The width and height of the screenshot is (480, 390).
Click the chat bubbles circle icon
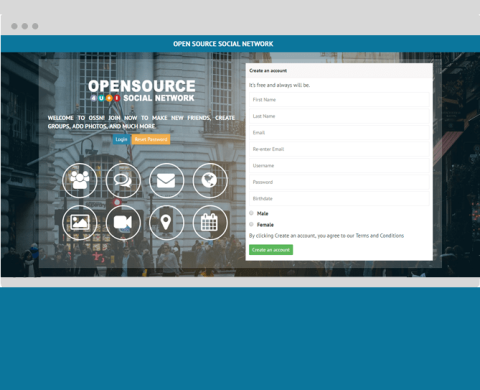coord(123,180)
